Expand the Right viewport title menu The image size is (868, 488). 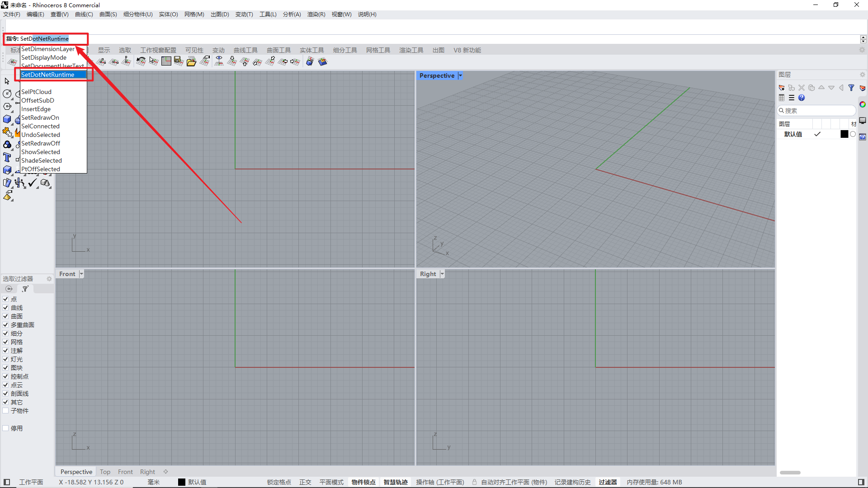(x=442, y=274)
